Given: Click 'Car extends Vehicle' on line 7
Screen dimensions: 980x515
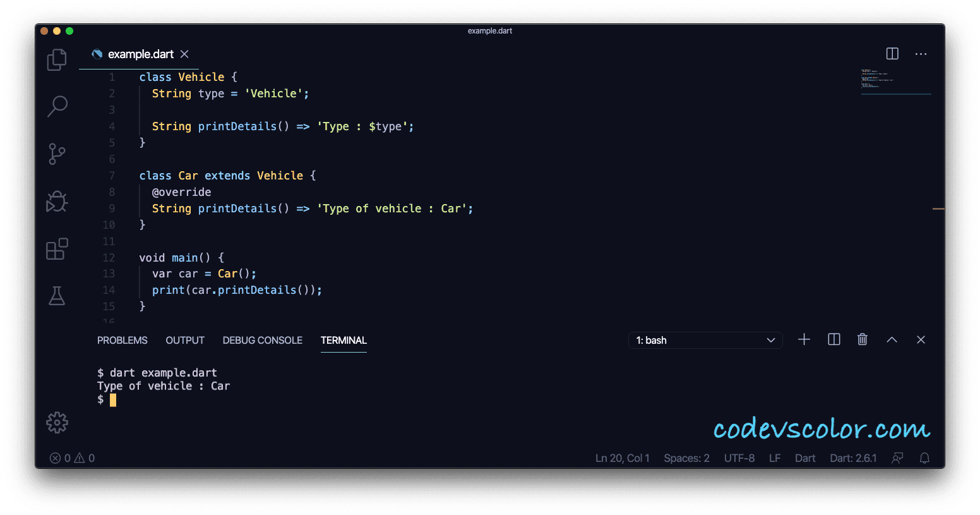Looking at the screenshot, I should 241,176.
